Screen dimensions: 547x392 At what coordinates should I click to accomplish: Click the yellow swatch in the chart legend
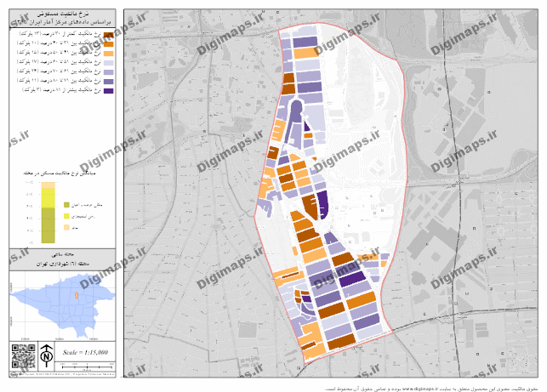(x=66, y=216)
